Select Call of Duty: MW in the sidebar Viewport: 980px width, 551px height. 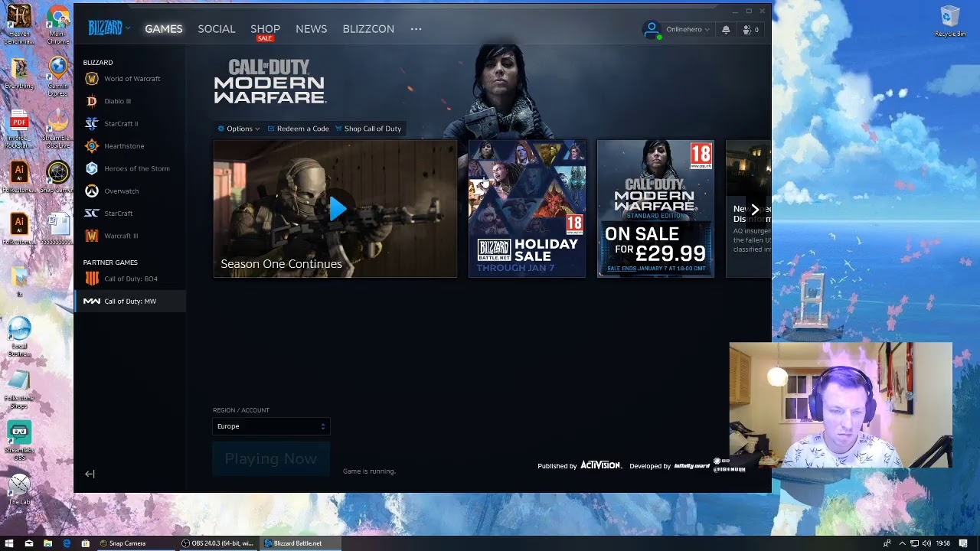pos(130,301)
